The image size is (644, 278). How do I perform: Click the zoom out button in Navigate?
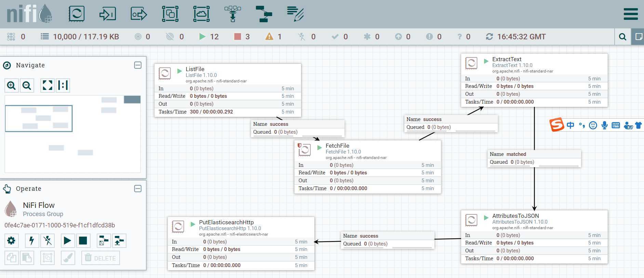(27, 85)
